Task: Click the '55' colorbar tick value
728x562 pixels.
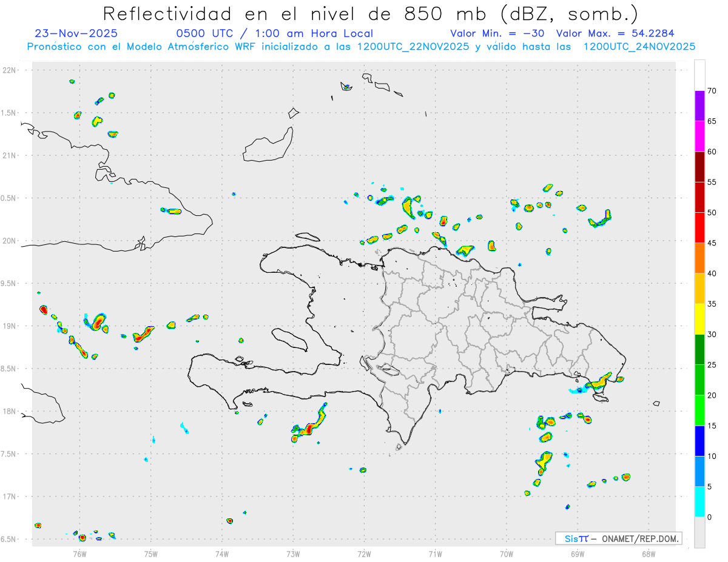Action: [x=713, y=182]
